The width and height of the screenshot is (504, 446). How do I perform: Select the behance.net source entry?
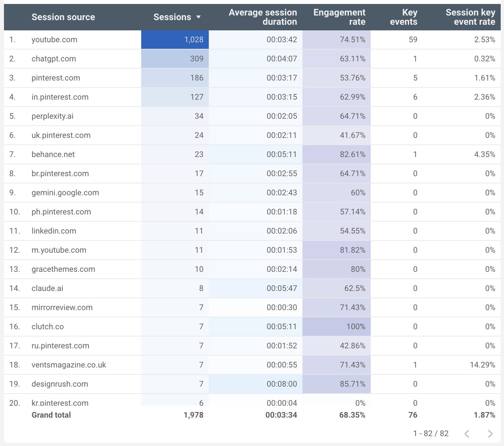click(x=53, y=154)
